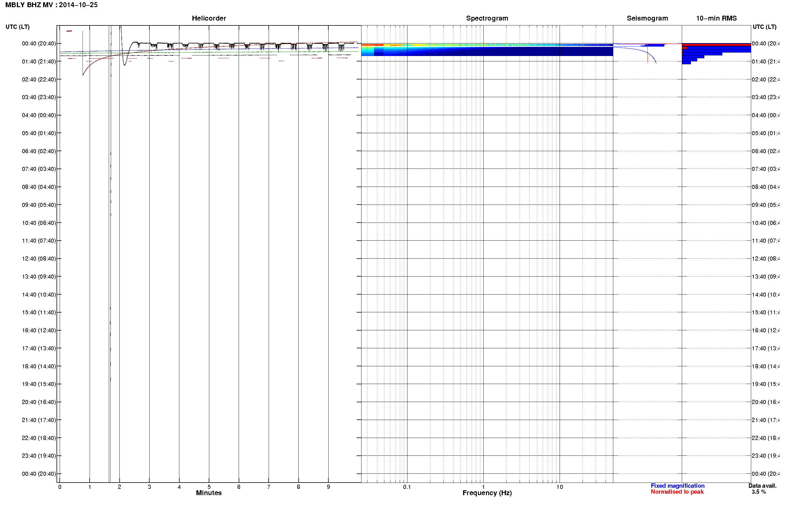The image size is (812, 508).
Task: Click the right-side '02:40 (22:4' time label
Action: tap(766, 80)
